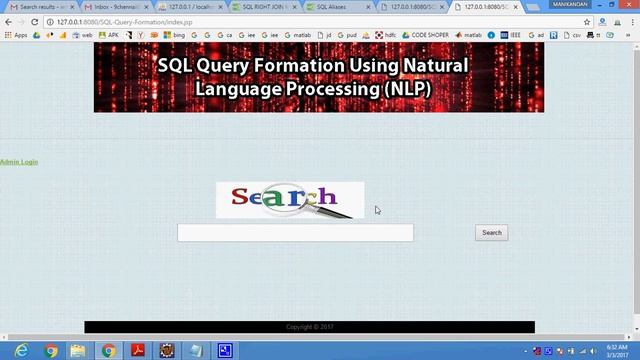Show hidden system tray icons
The height and width of the screenshot is (360, 640).
(x=525, y=351)
